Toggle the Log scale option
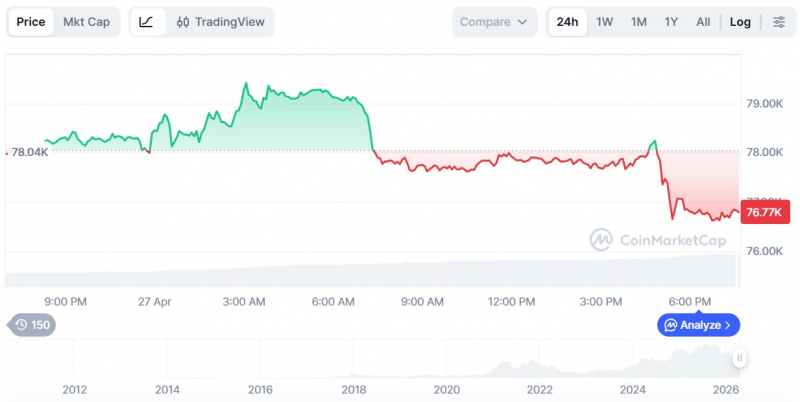Image resolution: width=800 pixels, height=402 pixels. 740,22
